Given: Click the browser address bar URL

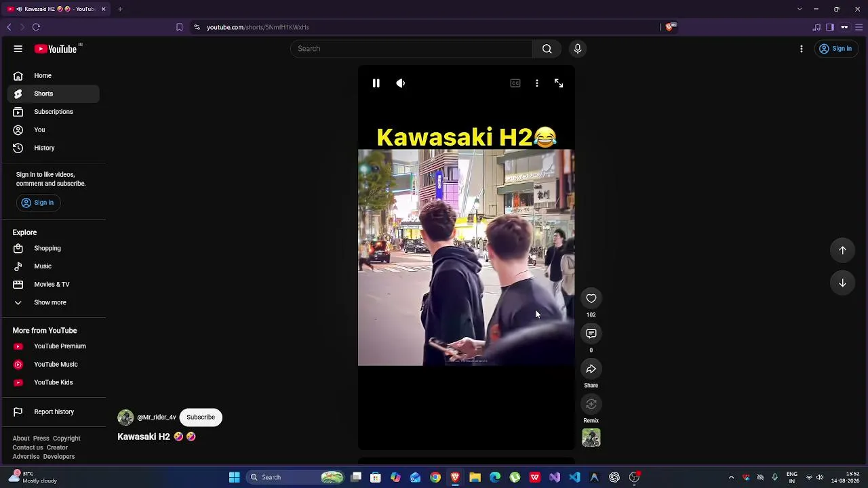Looking at the screenshot, I should coord(258,27).
